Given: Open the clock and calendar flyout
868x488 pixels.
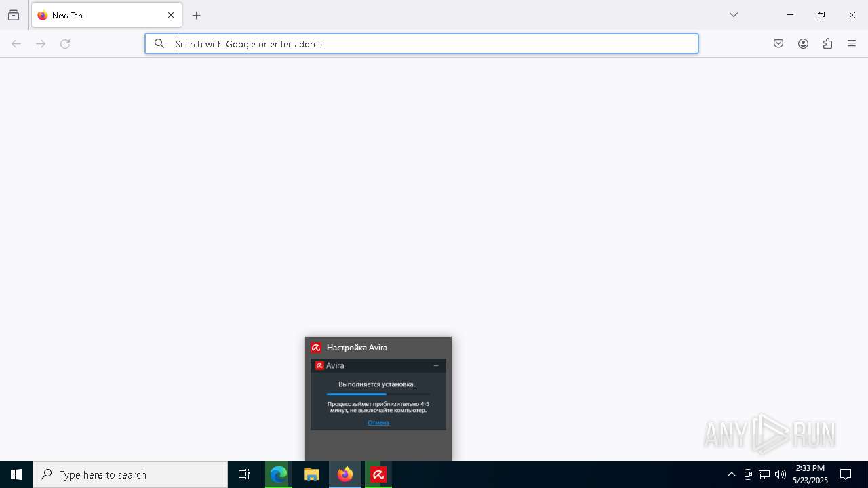Looking at the screenshot, I should [810, 474].
